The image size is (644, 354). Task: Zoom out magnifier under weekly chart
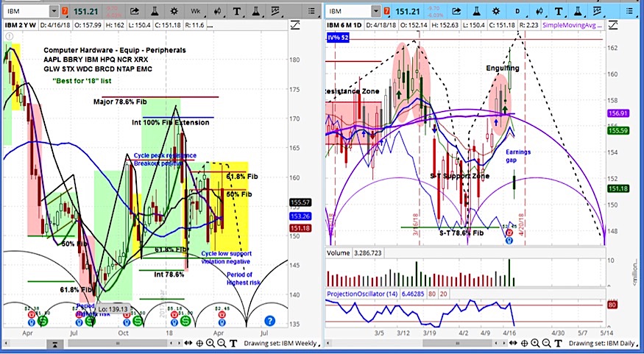(222, 343)
